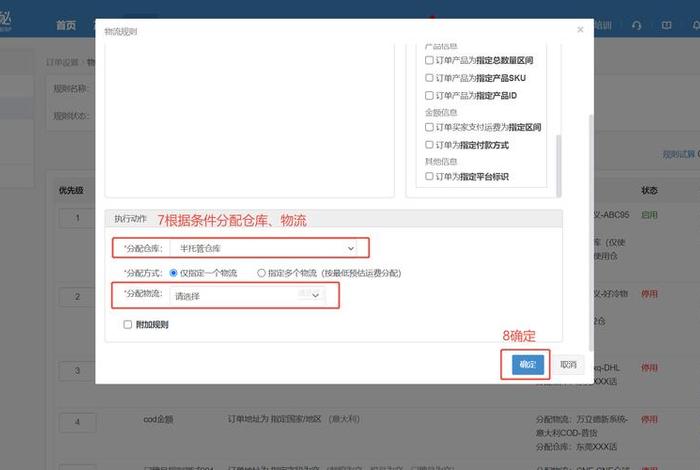Click priority field of row 3
700x470 pixels.
[x=77, y=371]
